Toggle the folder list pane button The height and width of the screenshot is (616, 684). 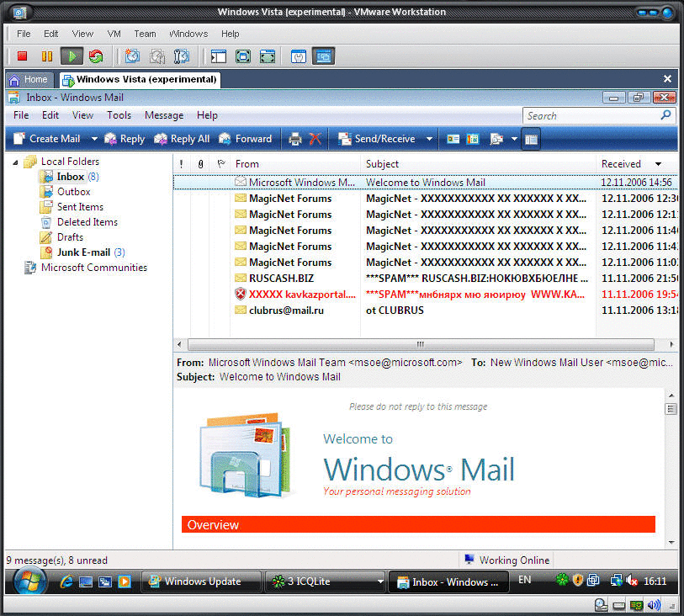[531, 139]
